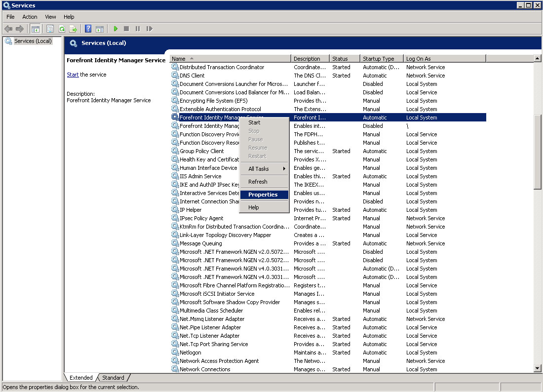Click the Refresh toolbar icon
Viewport: 543px width, 392px height.
(62, 29)
